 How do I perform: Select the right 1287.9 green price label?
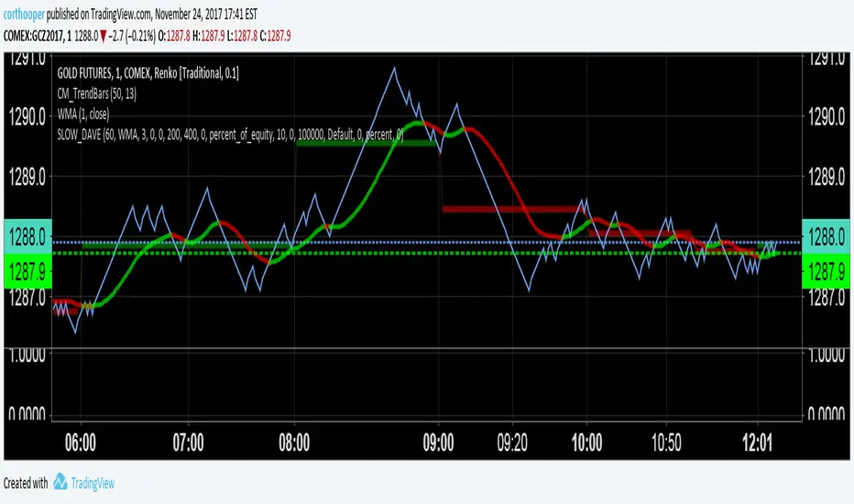pos(826,271)
